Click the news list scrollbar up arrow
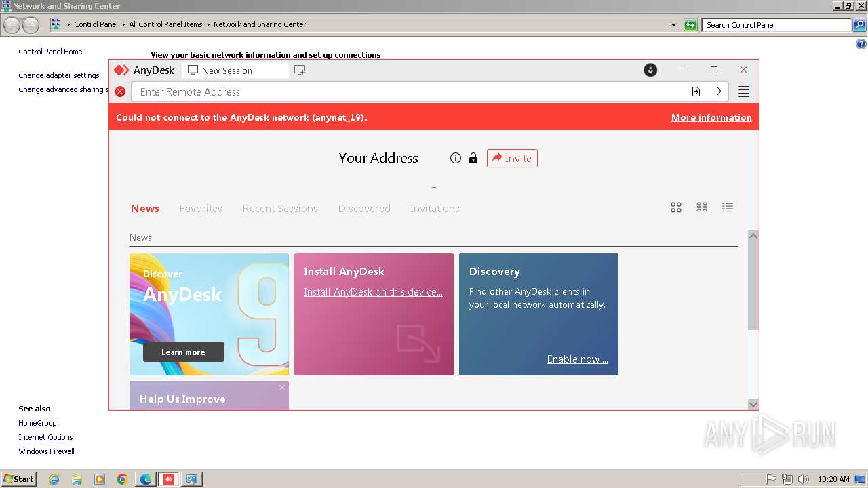Image resolution: width=868 pixels, height=488 pixels. click(753, 236)
